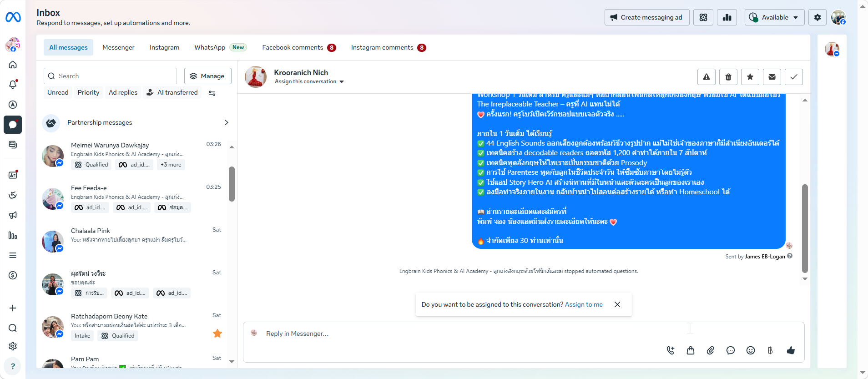Open Available status dropdown
The image size is (868, 379).
click(x=774, y=17)
